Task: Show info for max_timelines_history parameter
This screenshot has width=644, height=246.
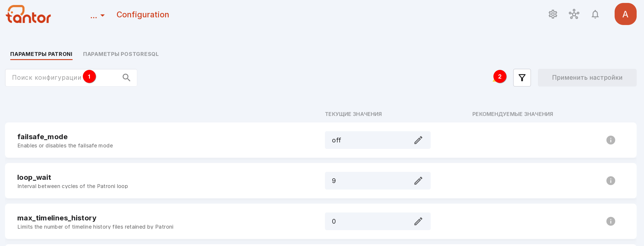Action: pos(611,221)
